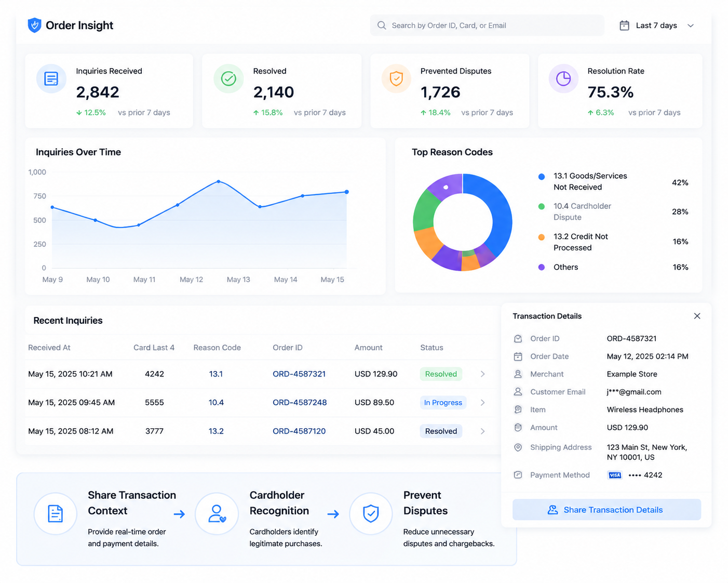The width and height of the screenshot is (728, 583).
Task: Click the Inquiries Received document icon
Action: click(51, 78)
